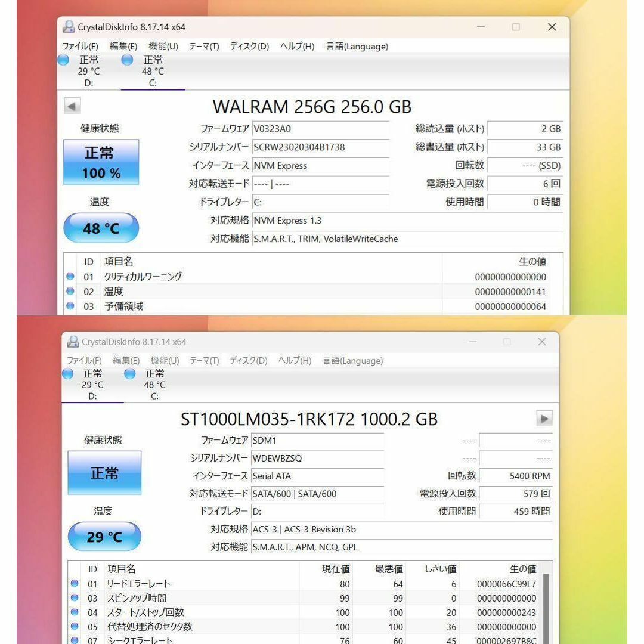Screen dimensions: 644x644
Task: Click 電源投入回数 value 6 回
Action: click(x=525, y=184)
